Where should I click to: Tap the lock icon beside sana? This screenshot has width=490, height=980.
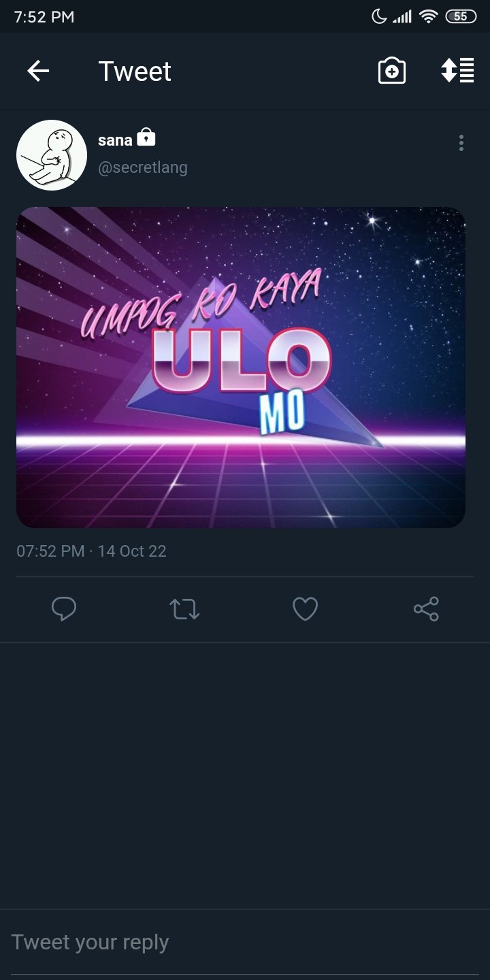coord(146,138)
